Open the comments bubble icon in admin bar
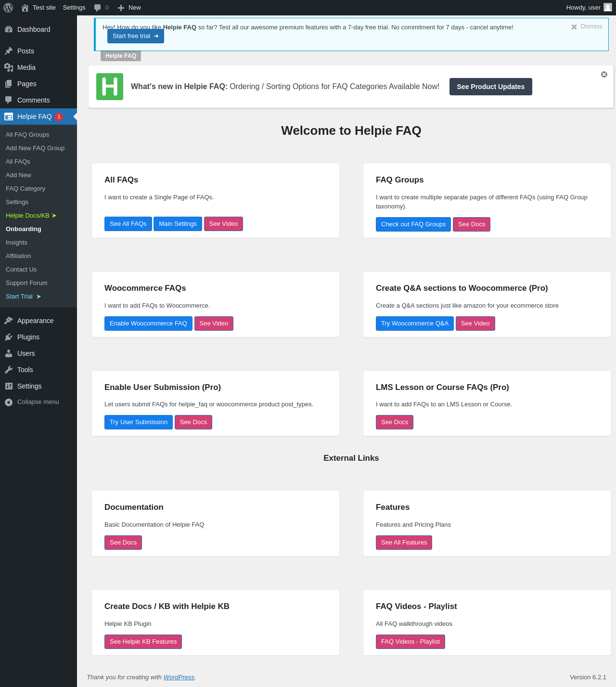 98,8
